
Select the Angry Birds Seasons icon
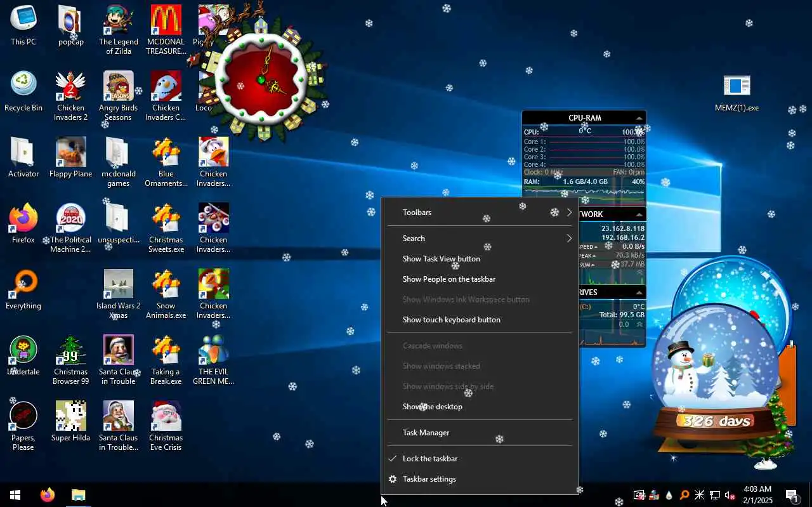[119, 96]
